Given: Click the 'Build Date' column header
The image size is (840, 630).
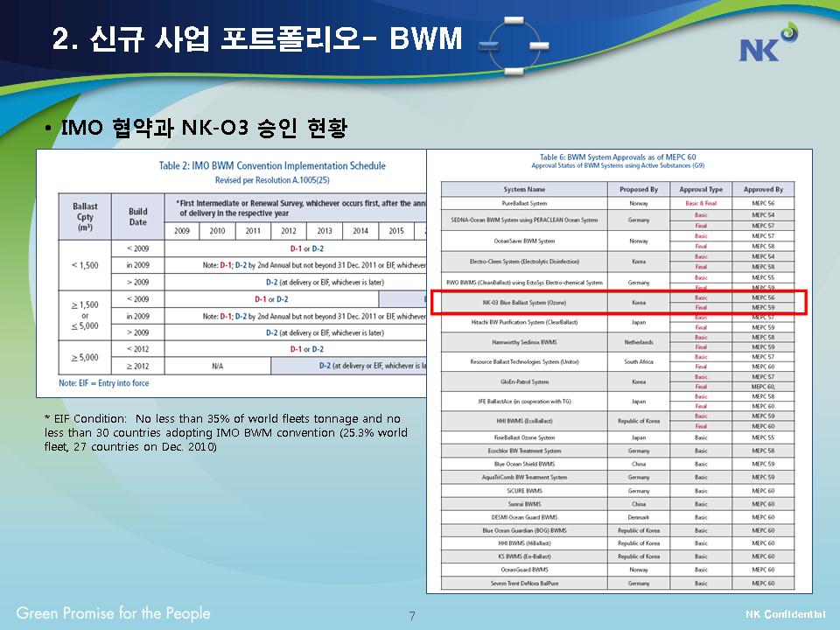Looking at the screenshot, I should pyautogui.click(x=137, y=216).
